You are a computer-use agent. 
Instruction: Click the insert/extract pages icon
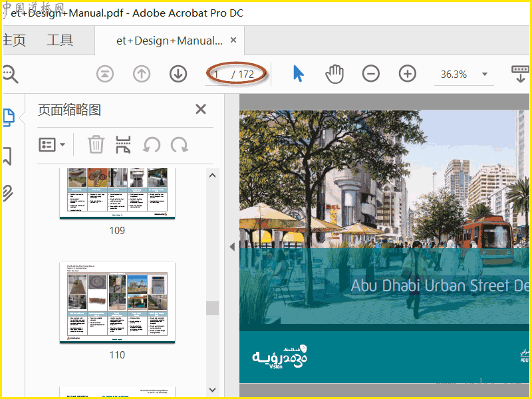coord(123,145)
